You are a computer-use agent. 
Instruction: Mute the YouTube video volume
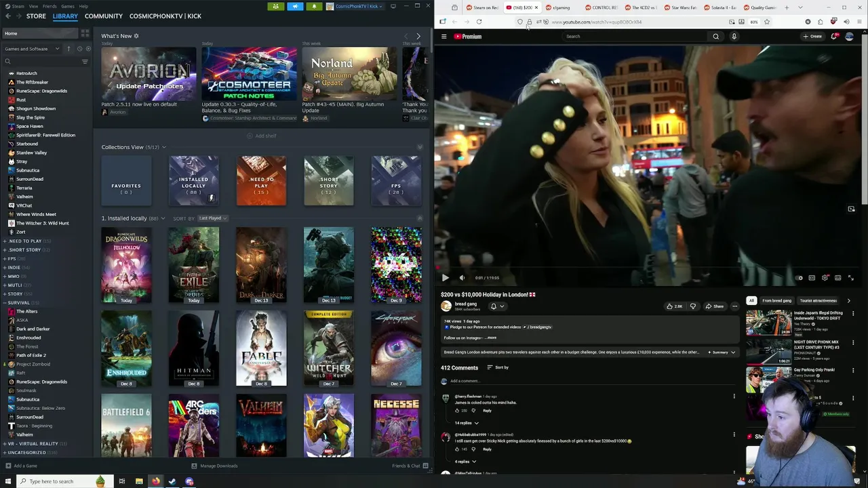462,278
